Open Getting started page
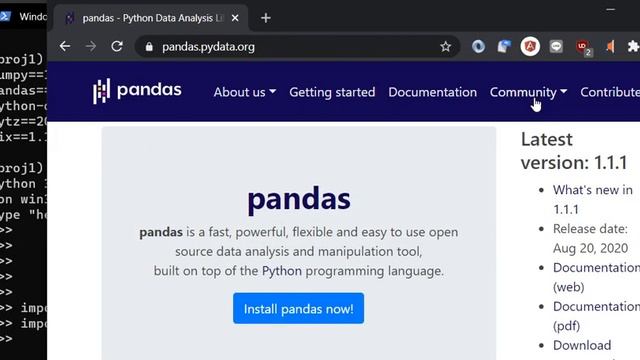The height and width of the screenshot is (360, 640). [332, 92]
